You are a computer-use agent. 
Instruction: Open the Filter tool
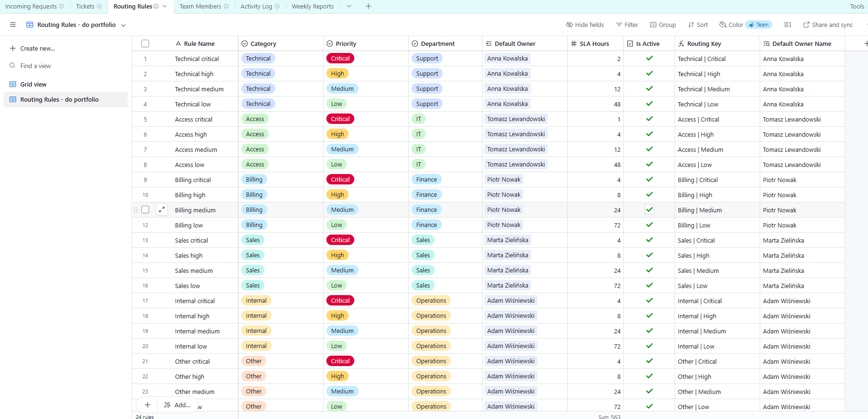coord(627,25)
